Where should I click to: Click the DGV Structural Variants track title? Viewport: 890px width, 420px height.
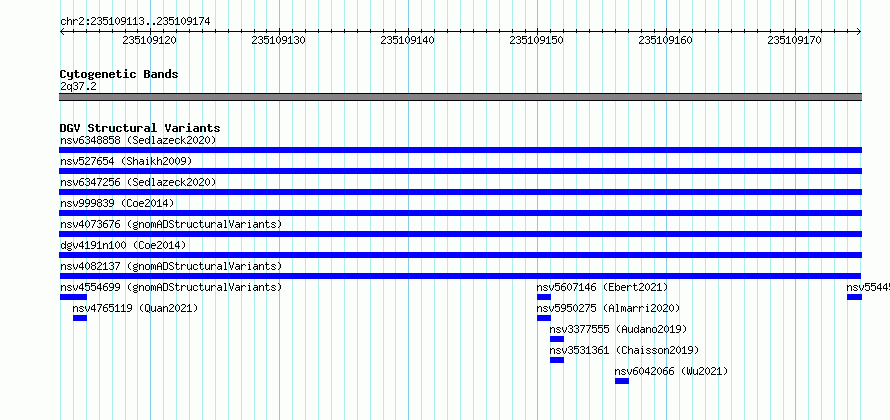coord(140,128)
